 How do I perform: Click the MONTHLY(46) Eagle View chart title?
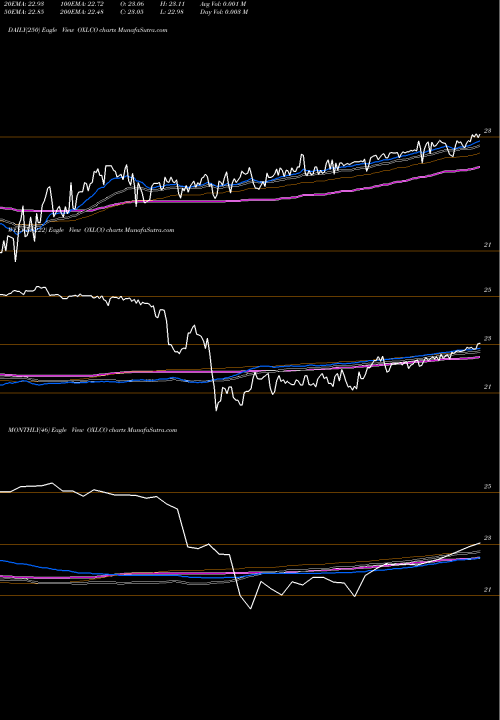(92, 430)
